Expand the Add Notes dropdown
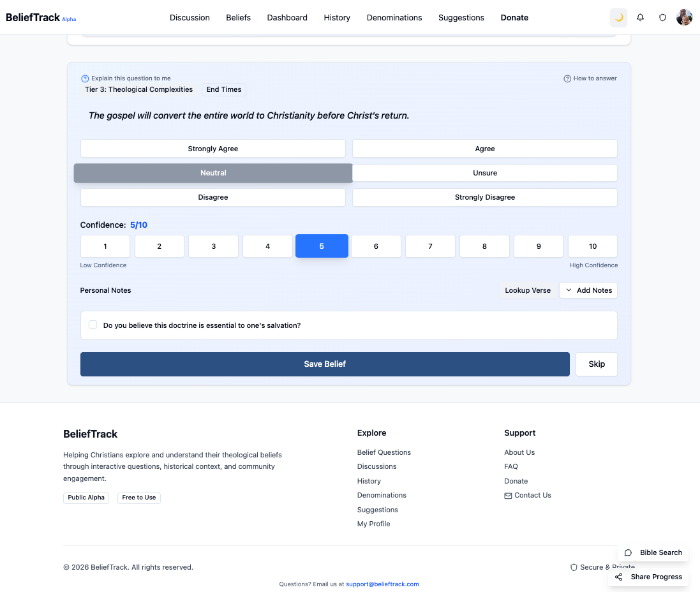700x592 pixels. (588, 290)
